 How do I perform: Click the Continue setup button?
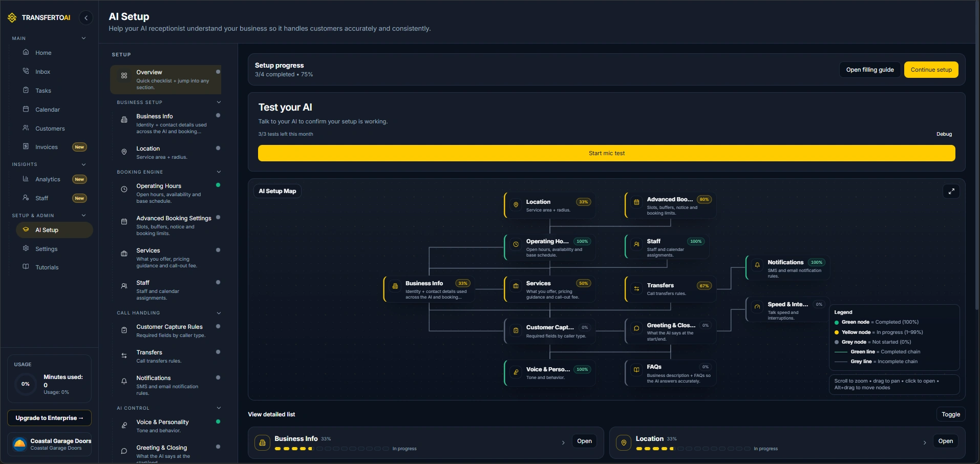coord(931,70)
